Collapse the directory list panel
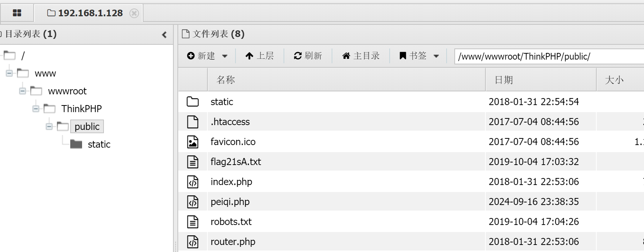644x252 pixels. click(x=165, y=35)
